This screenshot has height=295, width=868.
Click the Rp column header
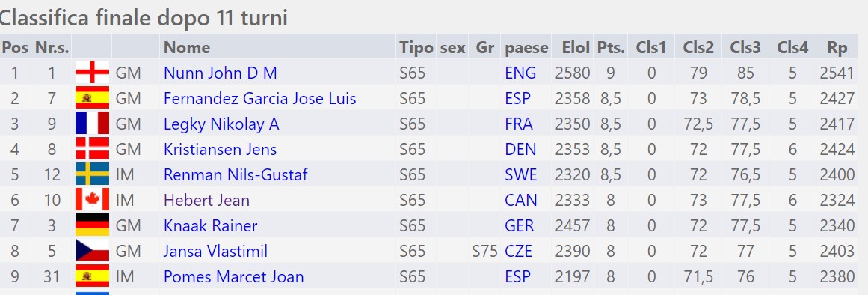(837, 48)
